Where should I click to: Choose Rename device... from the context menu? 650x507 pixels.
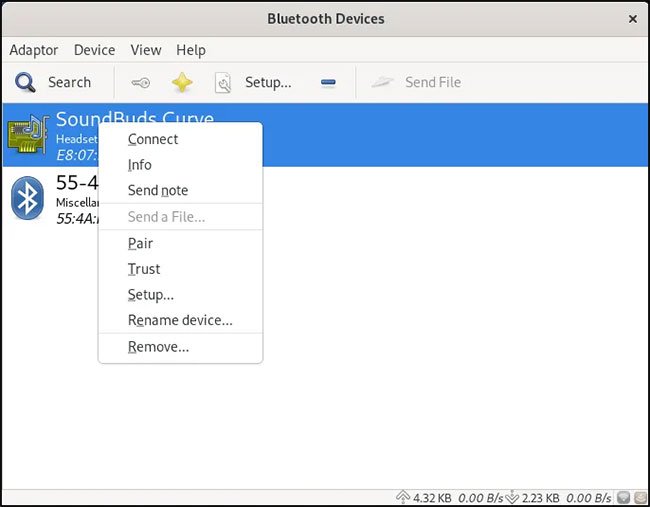pyautogui.click(x=180, y=320)
